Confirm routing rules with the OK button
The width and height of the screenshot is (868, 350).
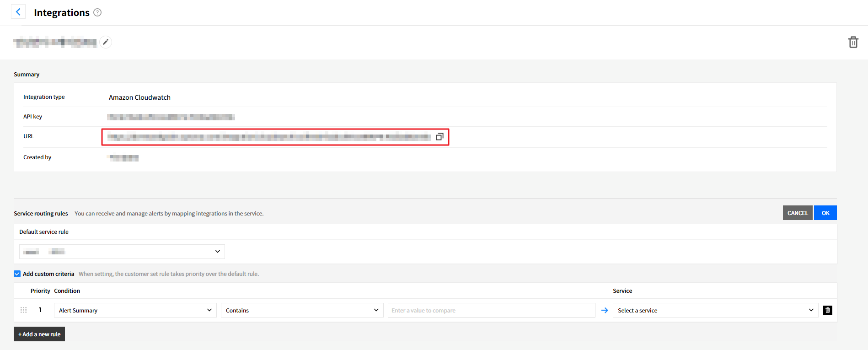825,213
